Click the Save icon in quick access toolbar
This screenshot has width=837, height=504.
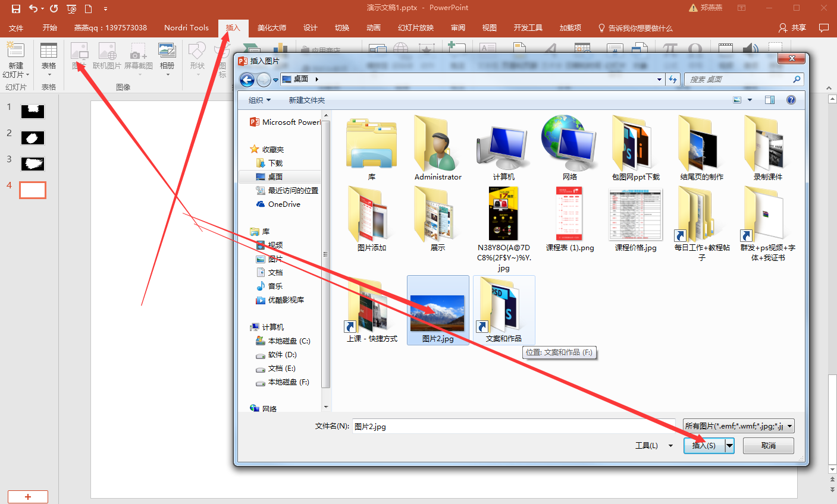(16, 8)
